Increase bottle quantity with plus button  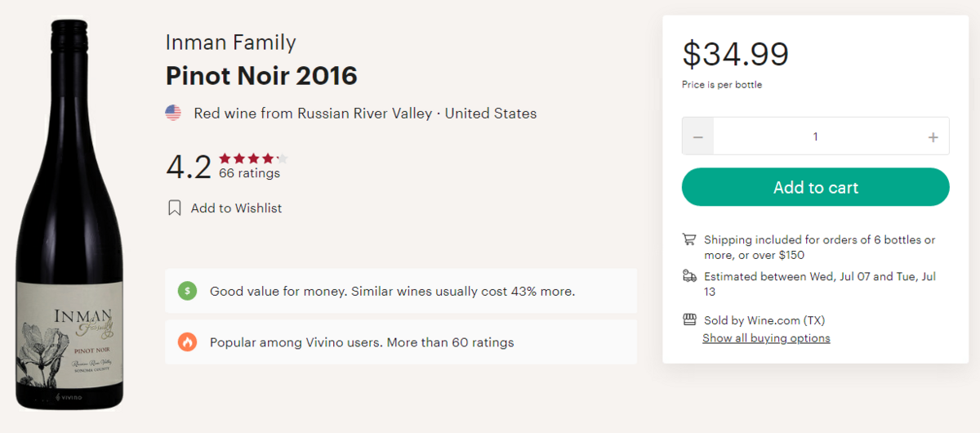pyautogui.click(x=933, y=136)
